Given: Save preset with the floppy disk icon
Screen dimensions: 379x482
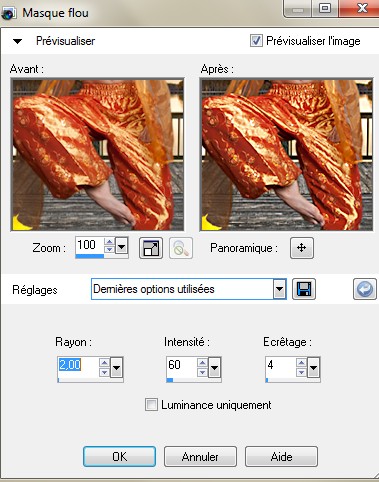Looking at the screenshot, I should (x=304, y=289).
